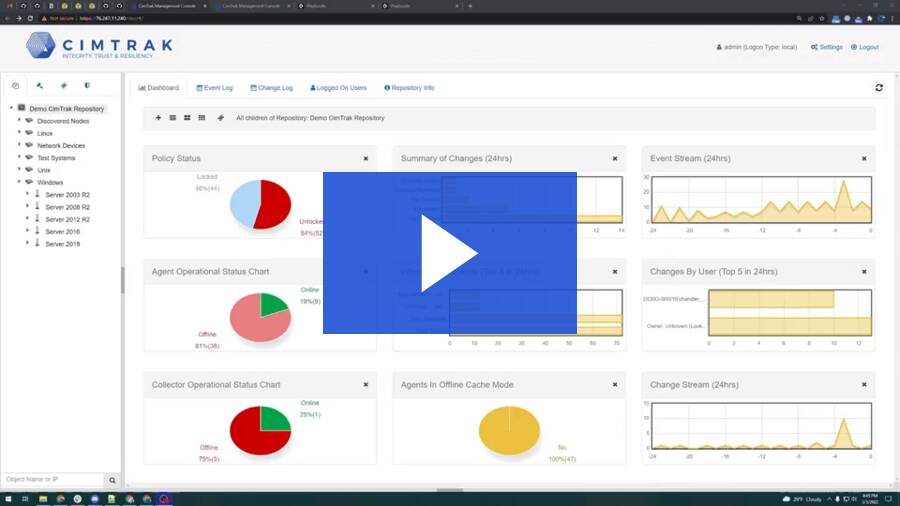Expand the Server 2003 R2 node

coord(27,194)
